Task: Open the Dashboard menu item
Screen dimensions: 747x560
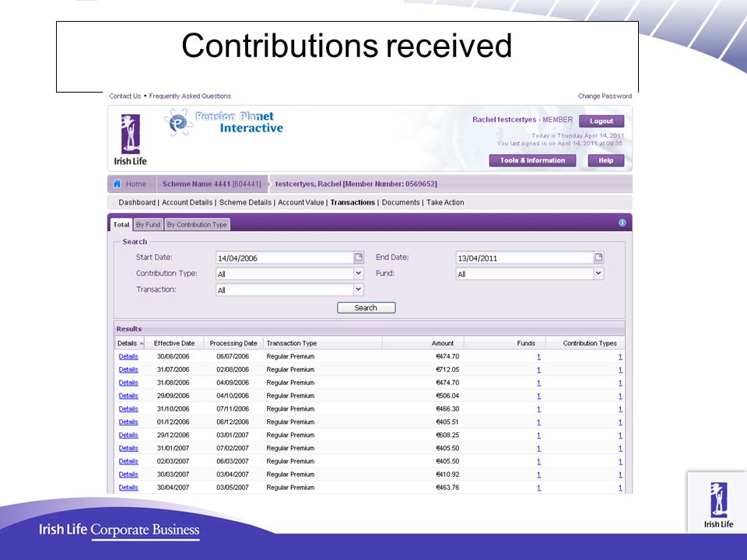Action: click(137, 202)
